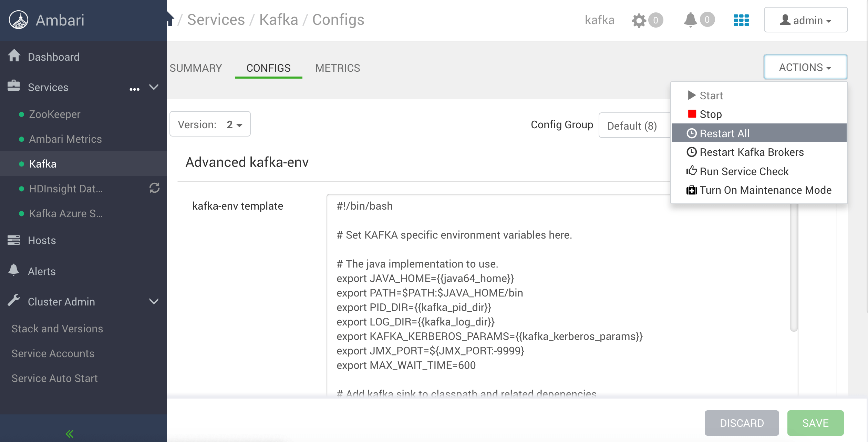The image size is (868, 442).
Task: Open Stack and Versions
Action: [57, 329]
